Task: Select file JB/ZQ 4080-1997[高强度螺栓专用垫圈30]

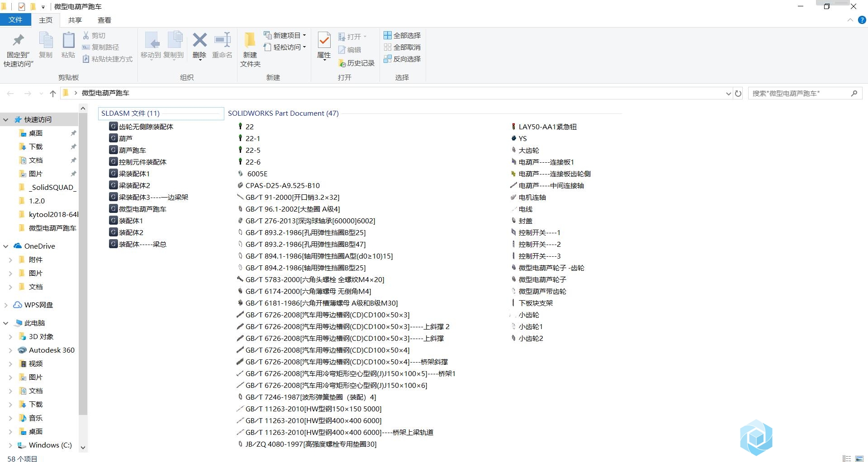Action: pyautogui.click(x=307, y=444)
